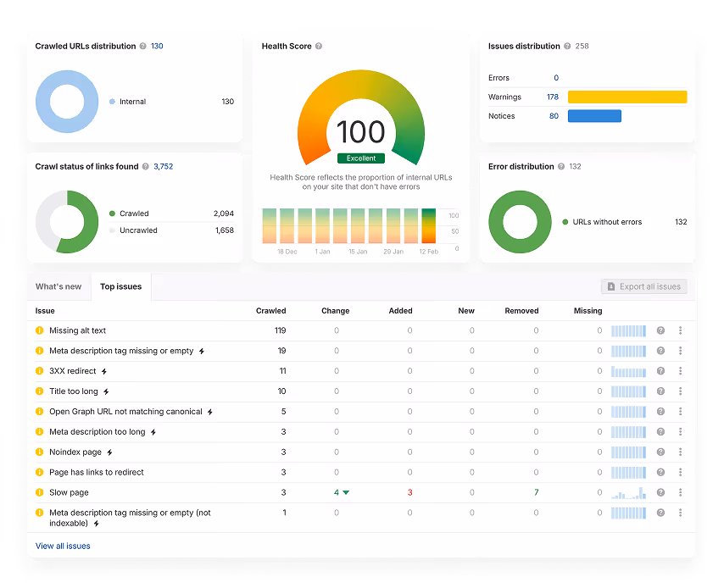The height and width of the screenshot is (588, 724).
Task: Open the View all issues link
Action: pyautogui.click(x=63, y=546)
